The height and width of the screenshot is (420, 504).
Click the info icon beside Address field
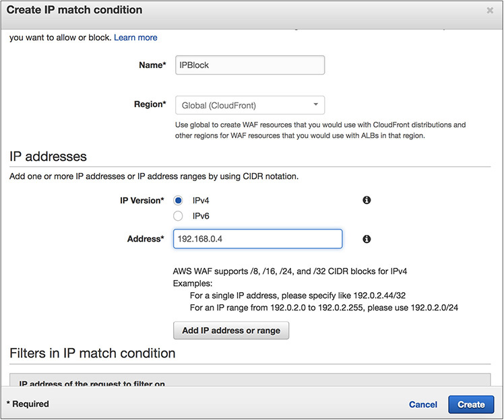click(x=367, y=239)
